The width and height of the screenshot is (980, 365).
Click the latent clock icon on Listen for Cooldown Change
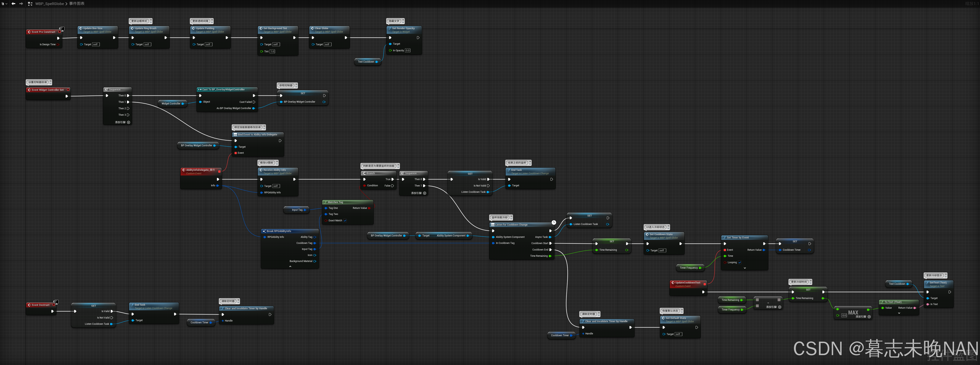554,222
